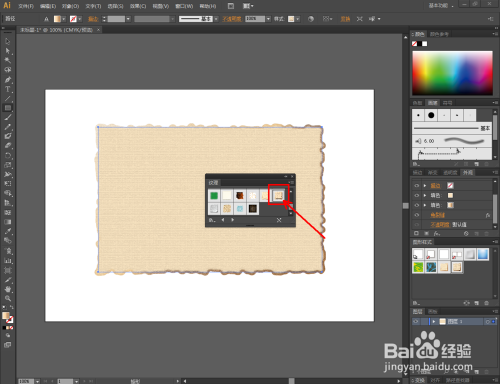The width and height of the screenshot is (500, 384).
Task: Select the Hand tool
Action: (8, 289)
